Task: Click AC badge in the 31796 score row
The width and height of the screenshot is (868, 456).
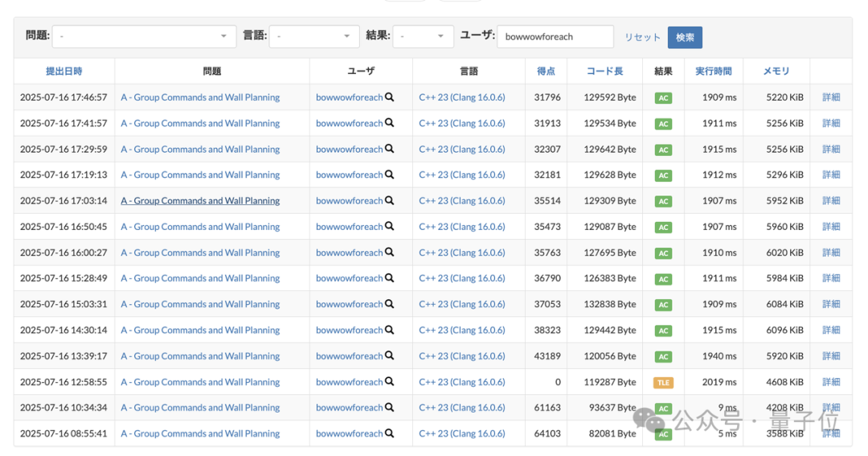Action: (x=663, y=97)
